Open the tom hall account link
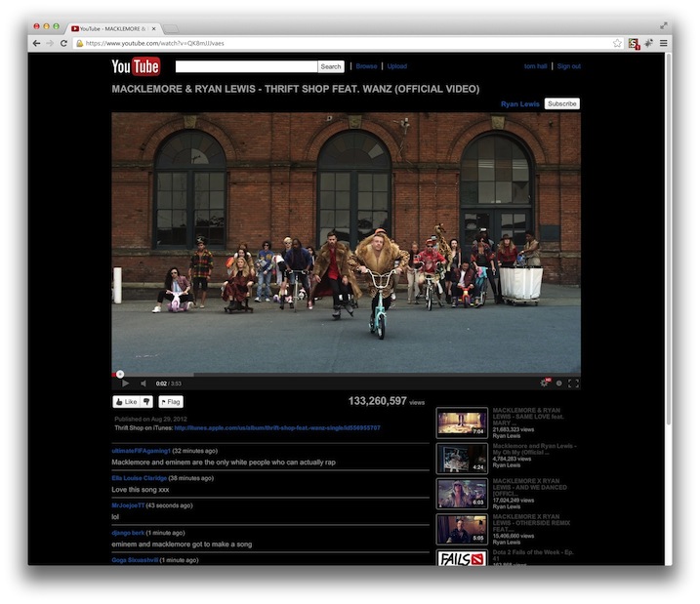The width and height of the screenshot is (700, 604). click(x=535, y=66)
